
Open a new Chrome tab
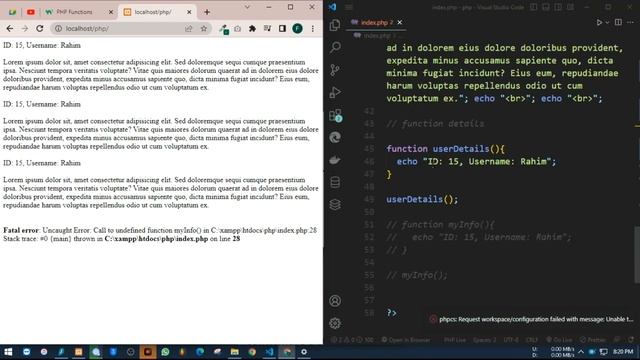(207, 12)
